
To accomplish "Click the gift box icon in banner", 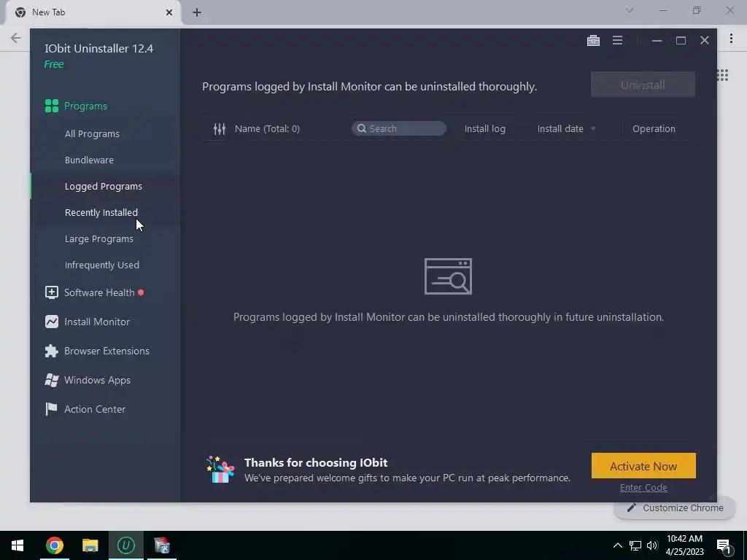I will [220, 470].
